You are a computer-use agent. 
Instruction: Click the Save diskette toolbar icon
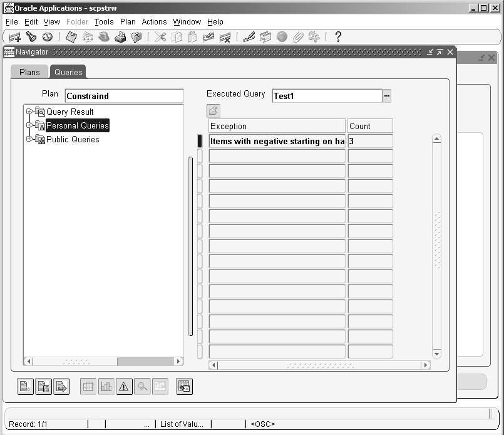[71, 37]
